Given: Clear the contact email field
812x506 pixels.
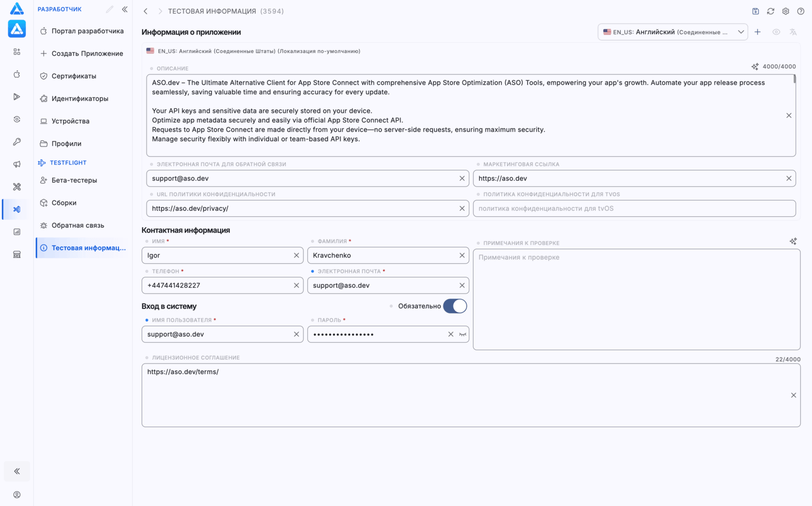Looking at the screenshot, I should pos(462,286).
